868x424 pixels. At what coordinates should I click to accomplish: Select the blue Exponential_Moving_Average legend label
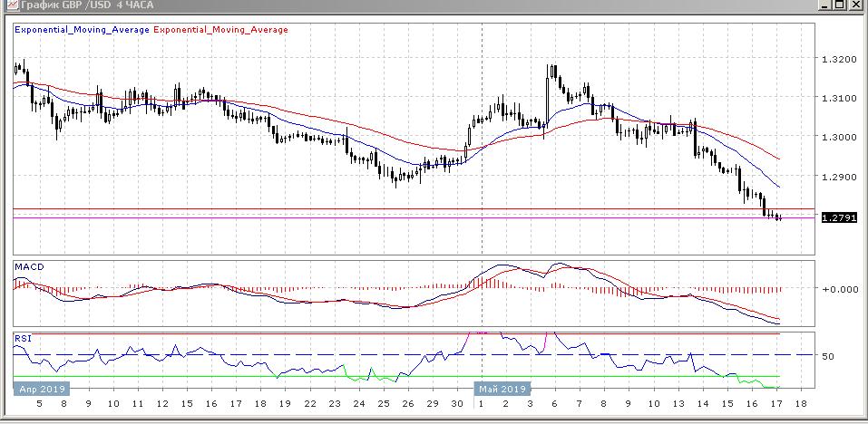coord(82,30)
